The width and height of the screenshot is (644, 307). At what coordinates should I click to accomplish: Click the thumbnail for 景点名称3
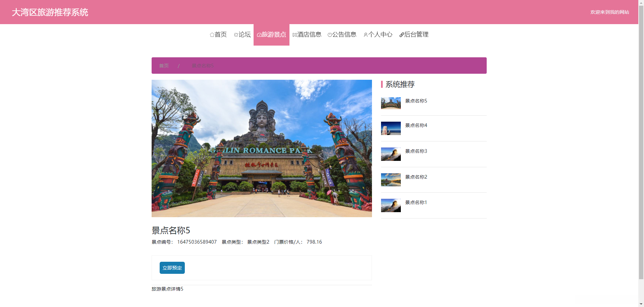[391, 154]
